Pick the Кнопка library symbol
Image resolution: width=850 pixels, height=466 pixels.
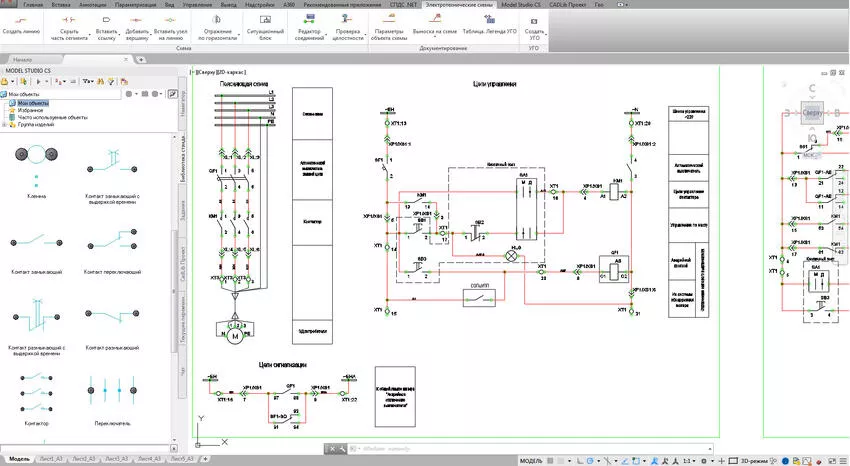coord(36,160)
